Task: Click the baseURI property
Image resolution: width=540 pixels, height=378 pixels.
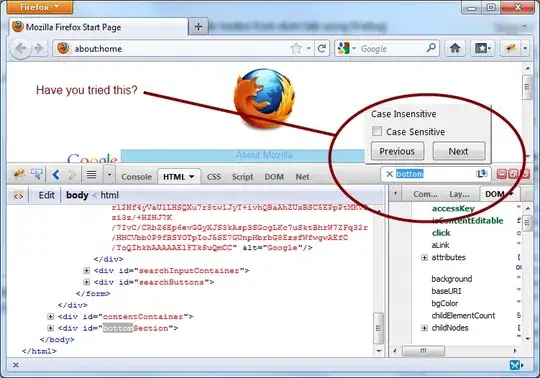Action: click(446, 291)
